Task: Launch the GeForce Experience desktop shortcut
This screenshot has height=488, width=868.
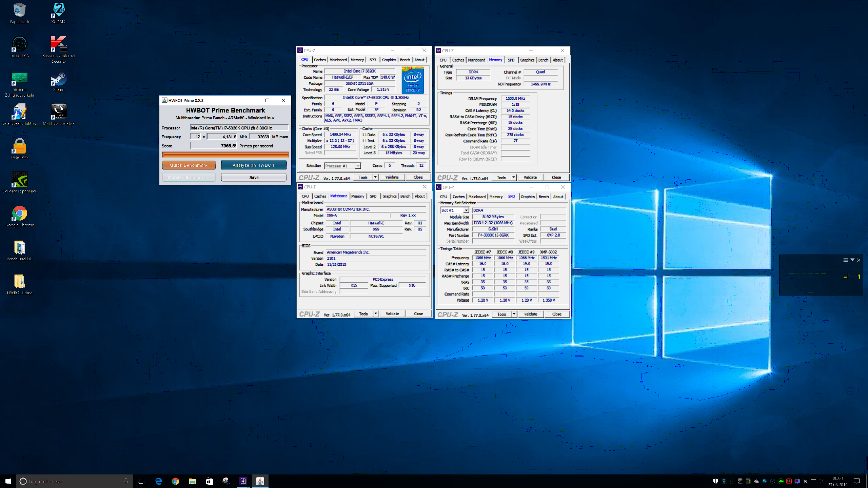Action: (x=20, y=182)
